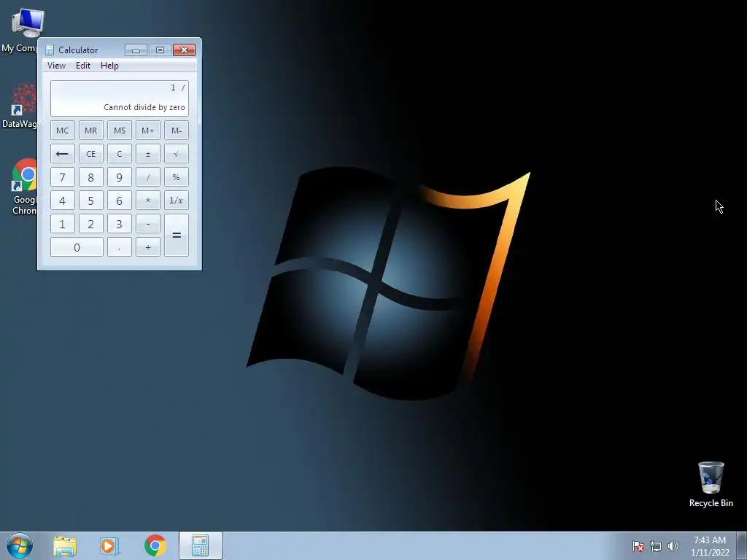Screen dimensions: 747x560
Task: Toggle sign with the ± button
Action: tap(147, 154)
